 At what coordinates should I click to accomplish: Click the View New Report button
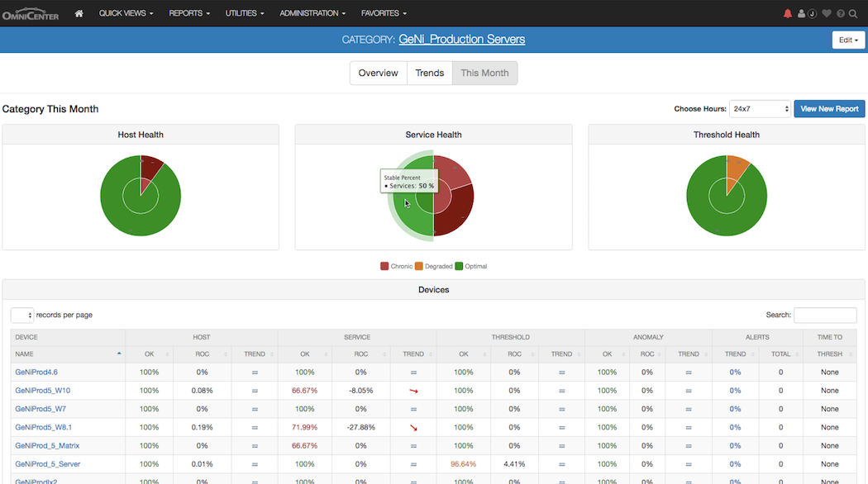click(x=829, y=109)
